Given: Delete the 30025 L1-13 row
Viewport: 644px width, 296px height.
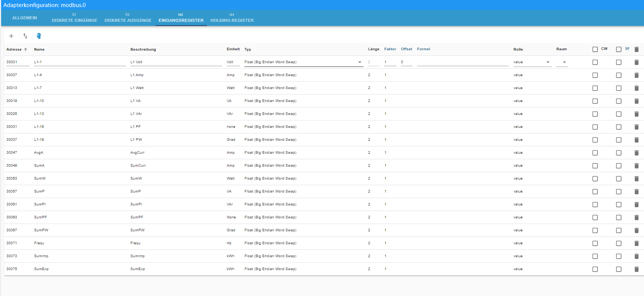Looking at the screenshot, I should (637, 114).
